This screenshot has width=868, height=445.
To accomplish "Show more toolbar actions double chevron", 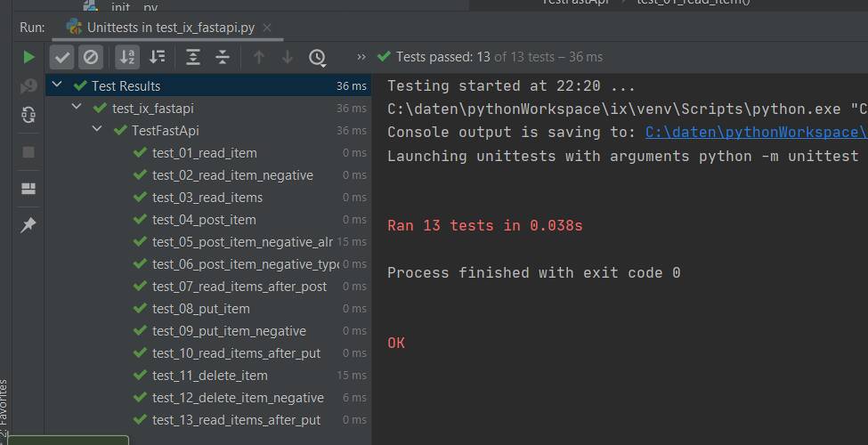I will point(361,57).
